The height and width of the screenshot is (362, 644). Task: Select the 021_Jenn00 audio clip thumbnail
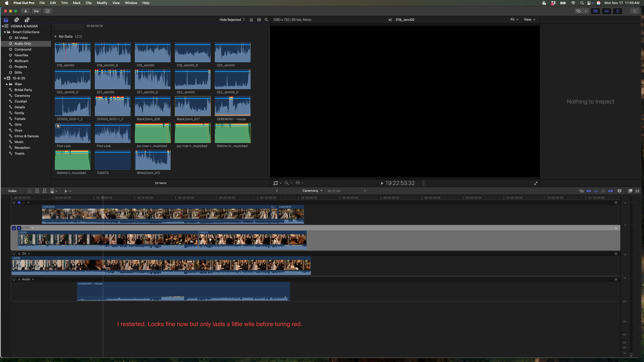pos(112,79)
